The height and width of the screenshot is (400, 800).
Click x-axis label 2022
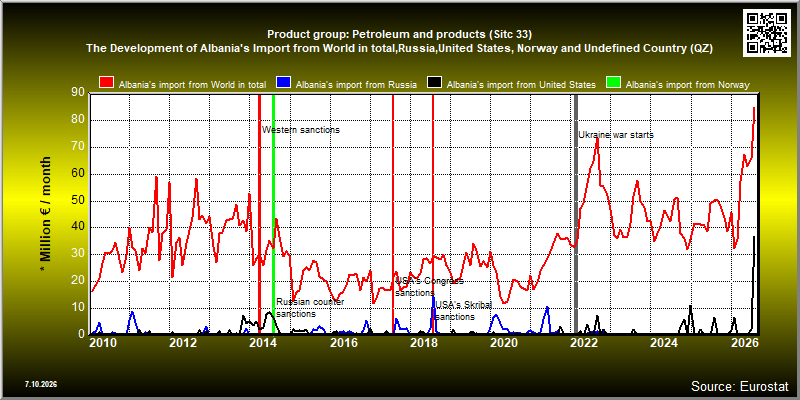coord(584,343)
